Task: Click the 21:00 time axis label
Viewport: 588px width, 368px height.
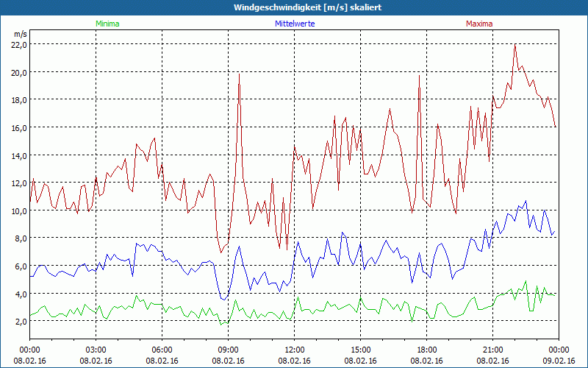Action: click(x=493, y=350)
